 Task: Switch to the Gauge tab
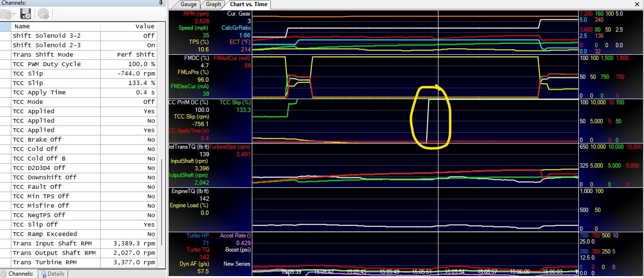click(189, 4)
